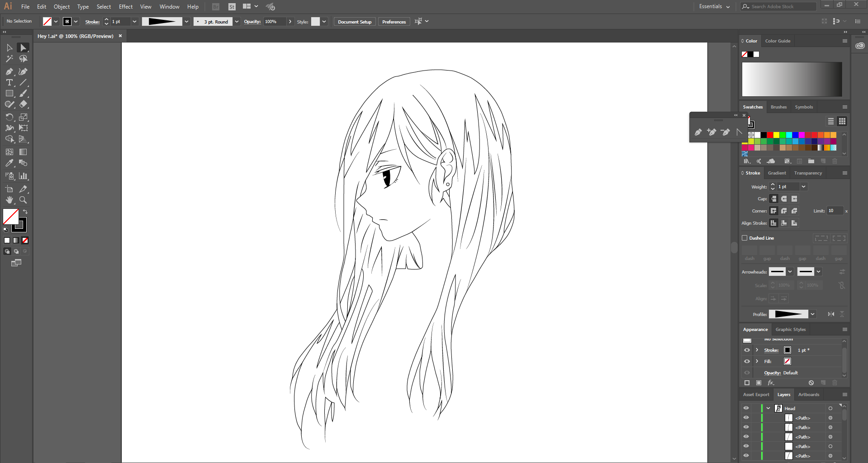This screenshot has height=463, width=868.
Task: Hide the Head layer visibility
Action: click(746, 408)
